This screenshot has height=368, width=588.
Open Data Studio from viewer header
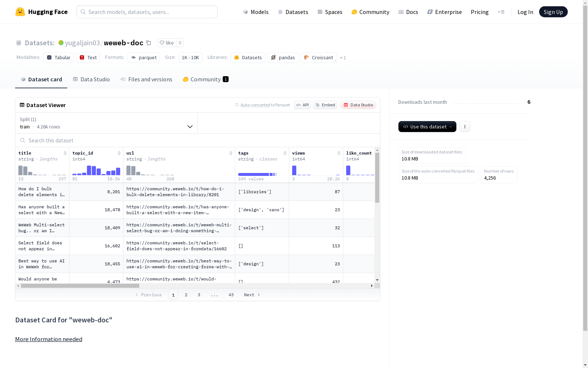point(358,105)
